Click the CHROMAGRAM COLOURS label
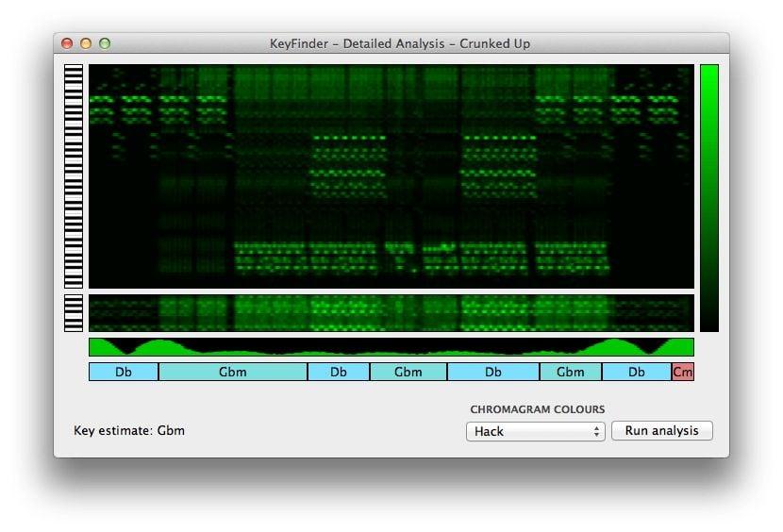783x532 pixels. (538, 409)
